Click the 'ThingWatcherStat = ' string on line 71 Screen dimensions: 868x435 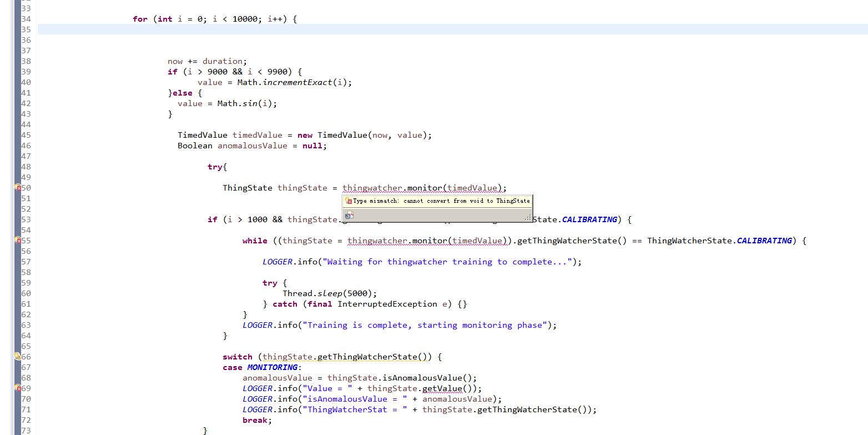(357, 409)
